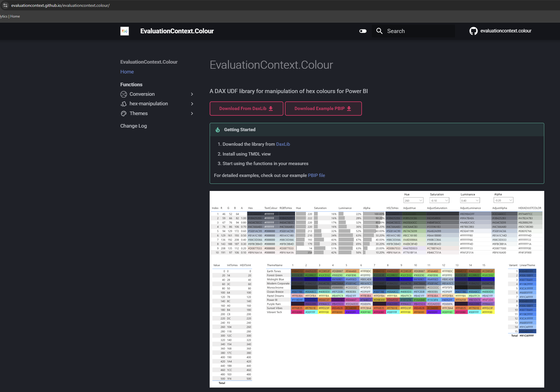Open the Home navigation item

127,72
